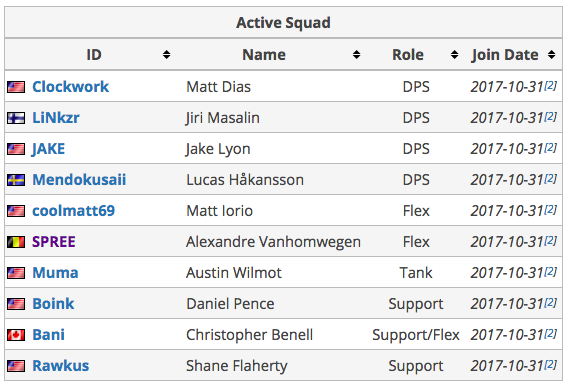Open the JAKE player link

point(48,149)
